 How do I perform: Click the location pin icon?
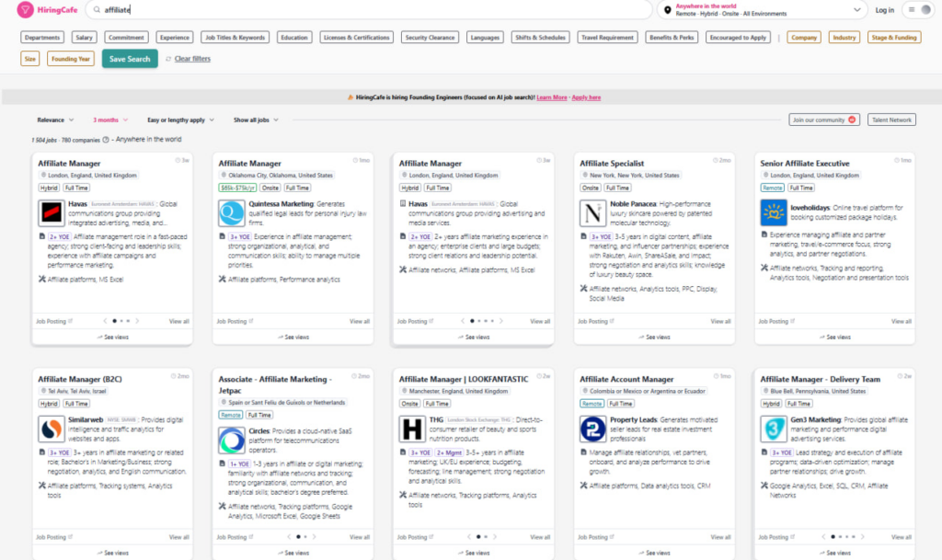click(x=668, y=10)
